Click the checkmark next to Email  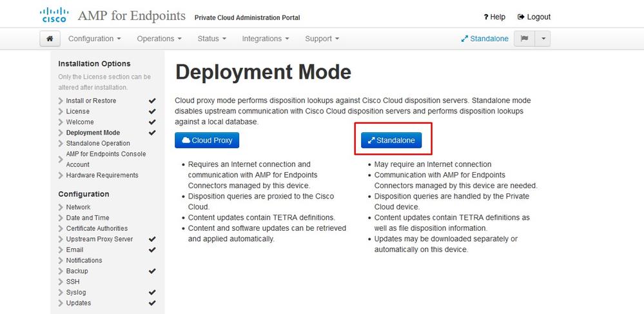point(152,250)
